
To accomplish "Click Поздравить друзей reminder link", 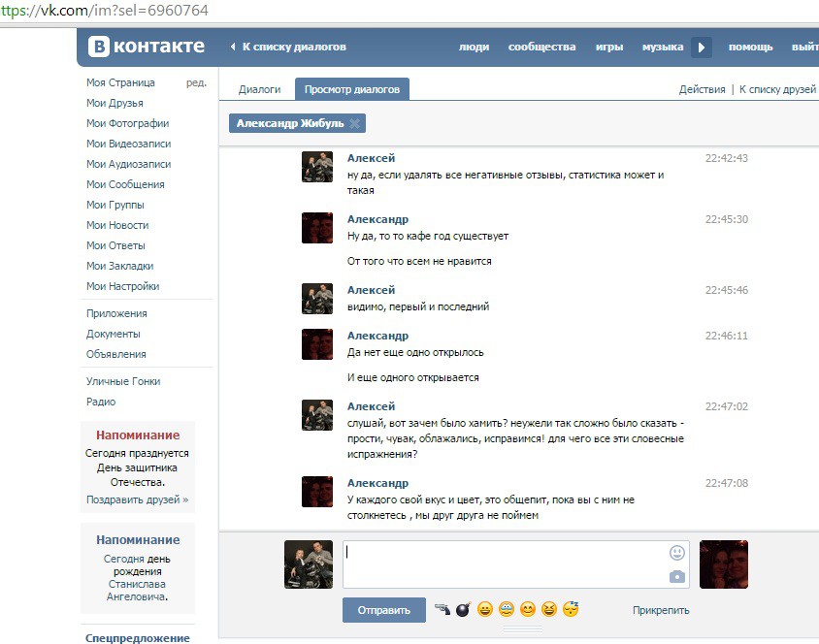I will click(137, 499).
